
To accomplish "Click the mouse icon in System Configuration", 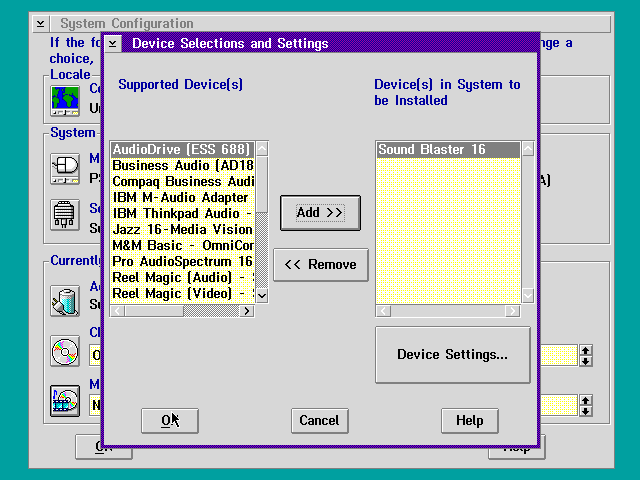I will (x=65, y=169).
